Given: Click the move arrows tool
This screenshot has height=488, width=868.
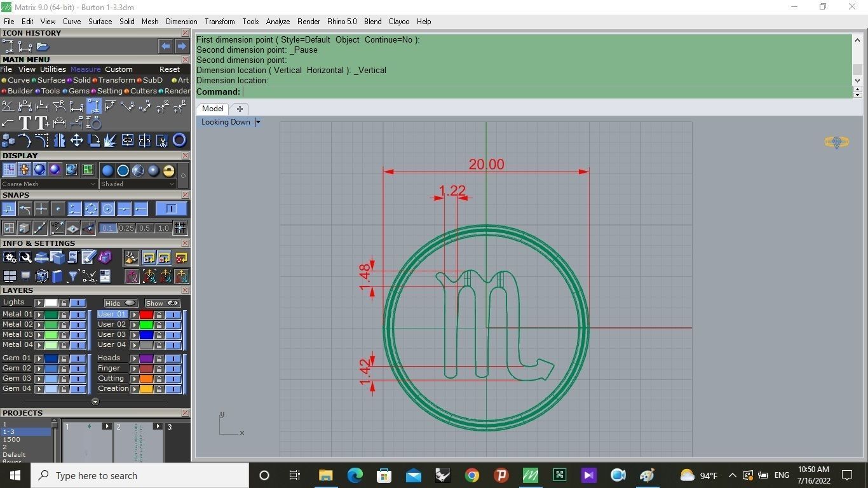Looking at the screenshot, I should [x=76, y=140].
